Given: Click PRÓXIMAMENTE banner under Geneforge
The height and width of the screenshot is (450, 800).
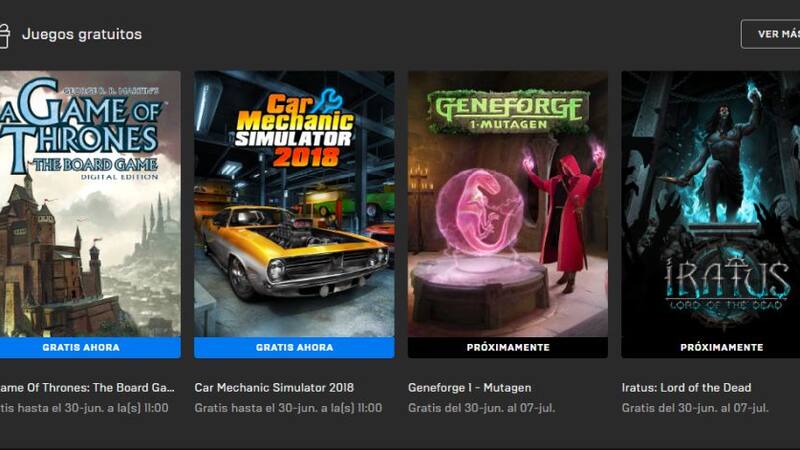Looking at the screenshot, I should (508, 347).
